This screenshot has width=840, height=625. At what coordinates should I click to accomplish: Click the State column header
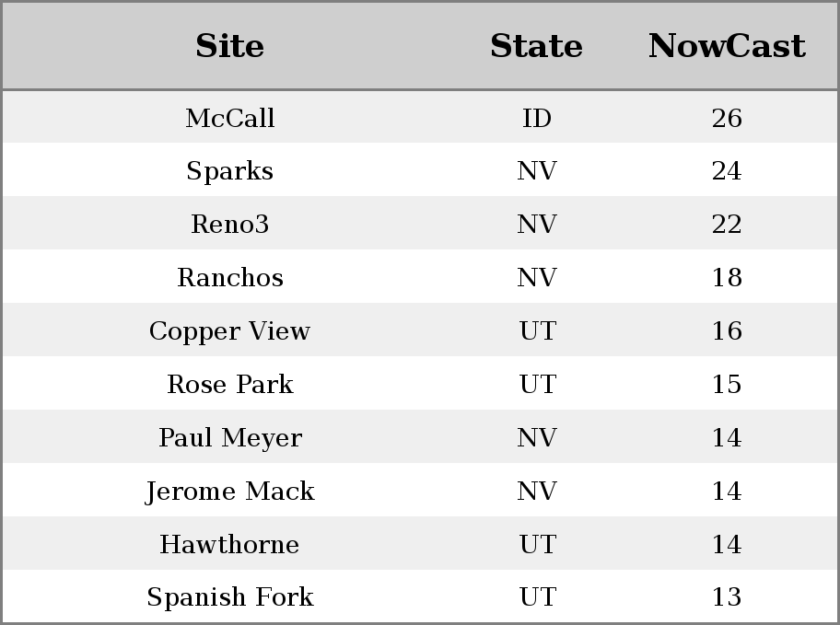[536, 46]
